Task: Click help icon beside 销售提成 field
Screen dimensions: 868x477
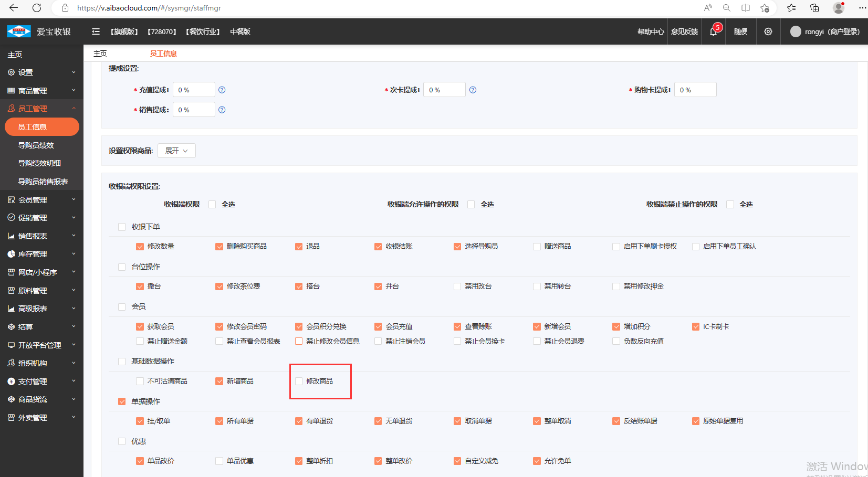Action: coord(222,110)
